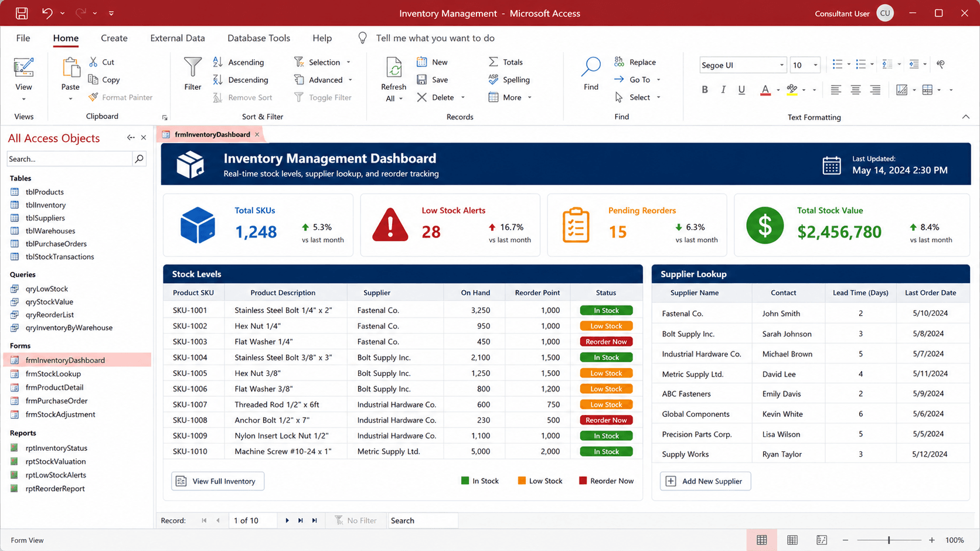980x551 pixels.
Task: Center align text
Action: [x=856, y=90]
